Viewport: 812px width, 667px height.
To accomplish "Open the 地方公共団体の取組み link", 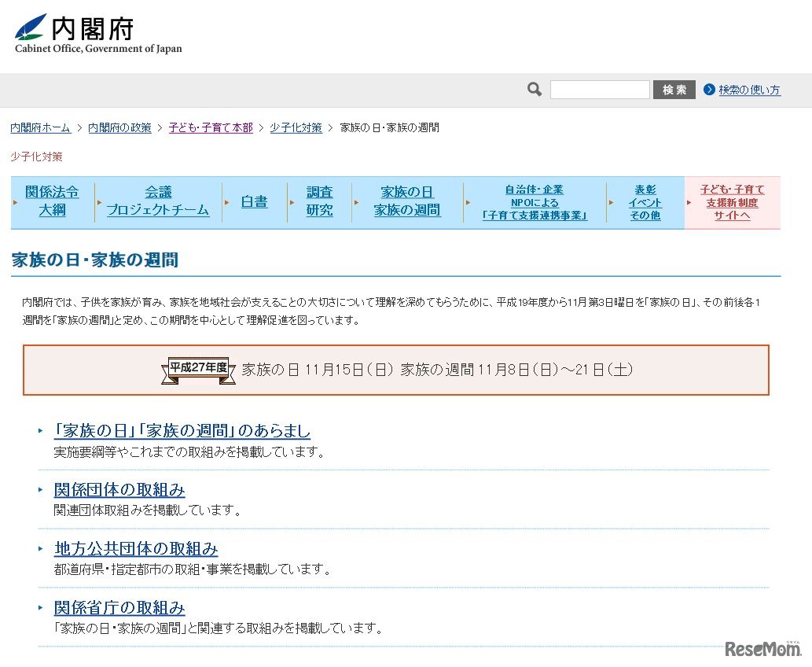I will click(135, 548).
